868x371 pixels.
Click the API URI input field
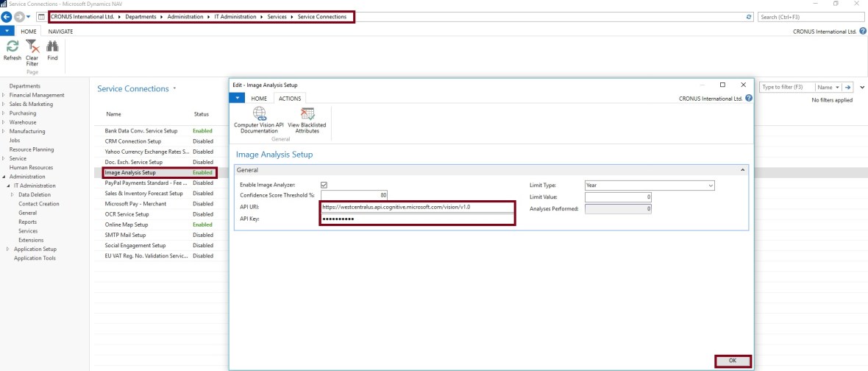click(x=416, y=207)
